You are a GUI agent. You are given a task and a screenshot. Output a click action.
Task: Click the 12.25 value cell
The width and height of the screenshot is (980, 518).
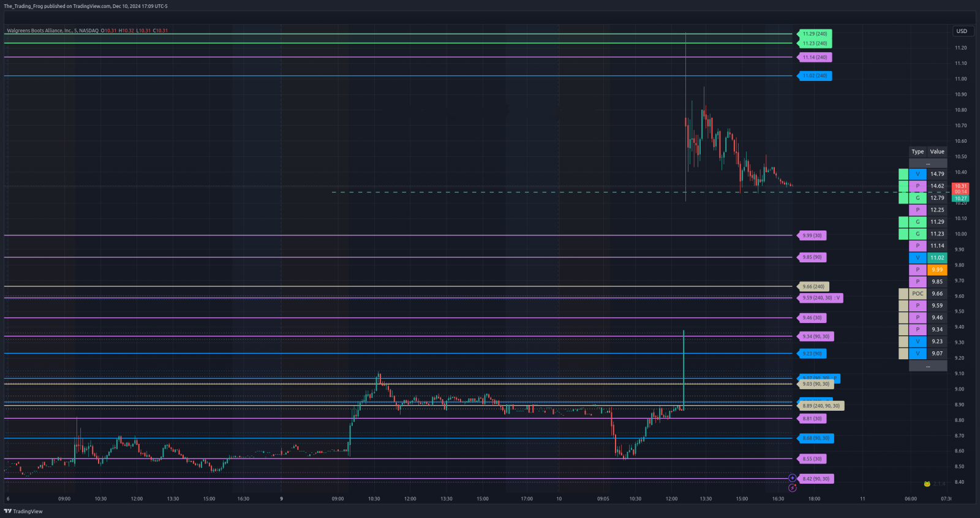pos(937,210)
